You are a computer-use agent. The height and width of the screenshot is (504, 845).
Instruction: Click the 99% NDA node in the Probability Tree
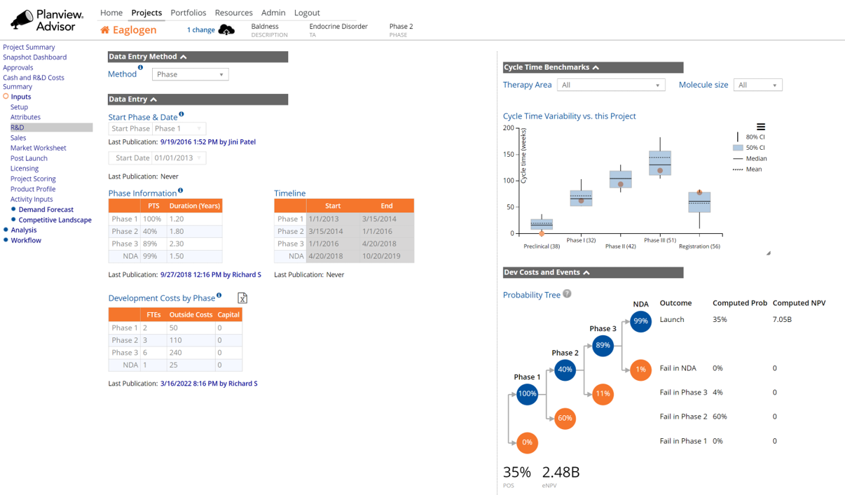click(x=640, y=321)
